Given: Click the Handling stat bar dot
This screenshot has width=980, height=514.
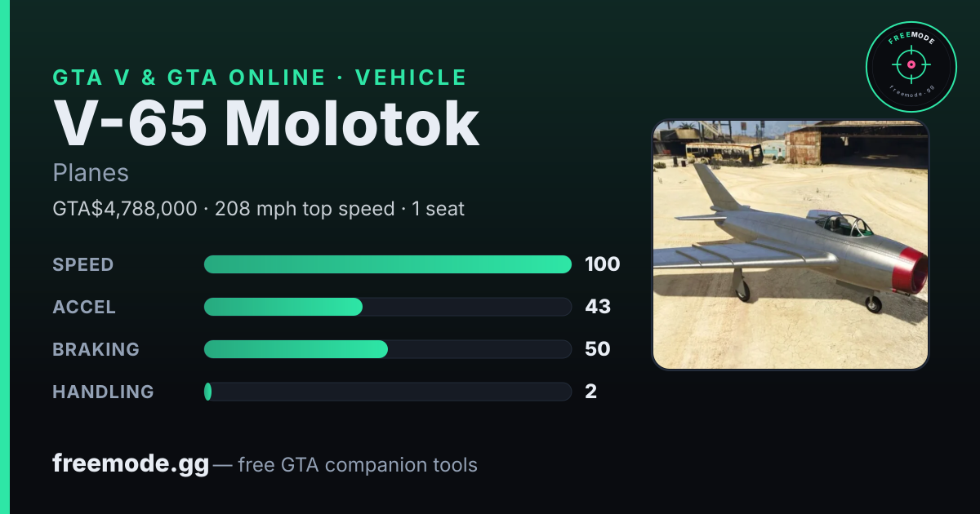Looking at the screenshot, I should pos(207,392).
